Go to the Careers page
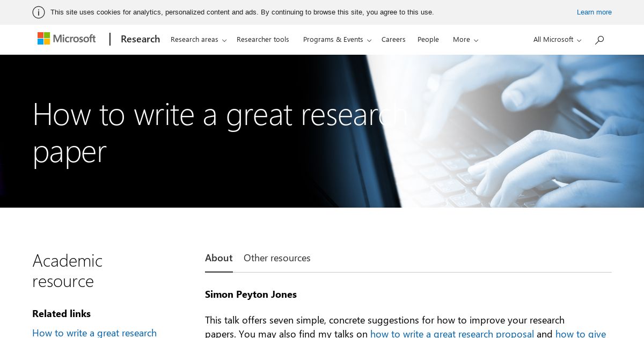 tap(393, 40)
